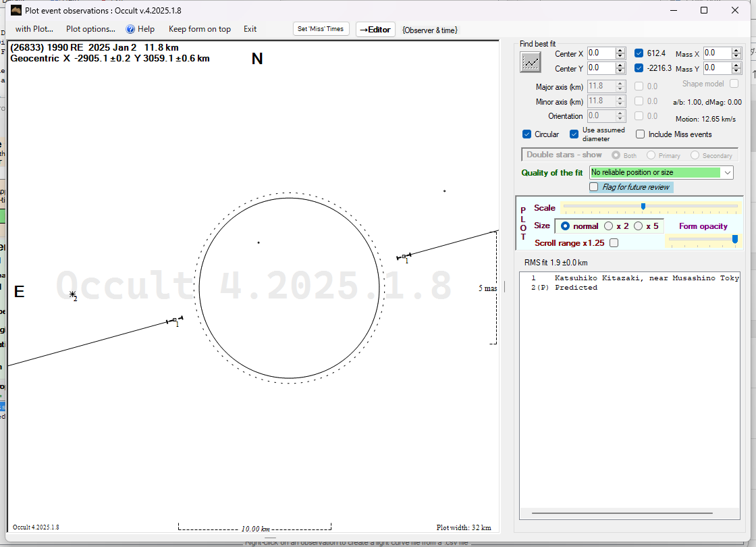Click the Keep form on top menu item
The height and width of the screenshot is (547, 756).
[x=199, y=29]
